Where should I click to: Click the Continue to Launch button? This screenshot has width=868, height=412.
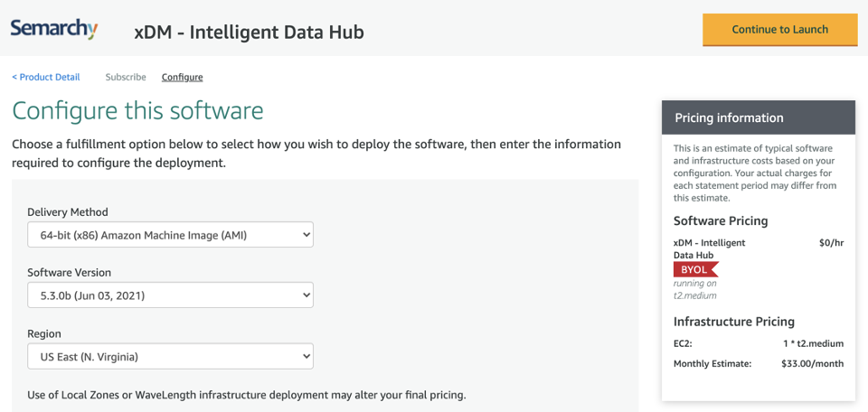click(780, 30)
